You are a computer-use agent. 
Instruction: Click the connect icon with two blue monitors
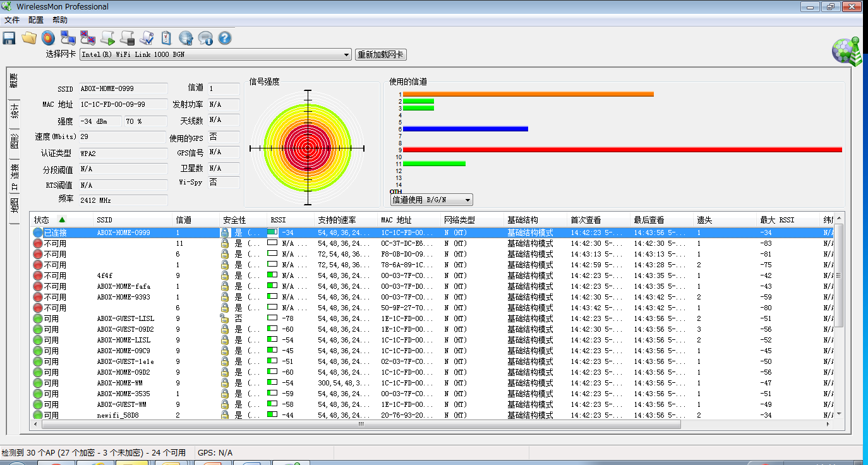pos(68,38)
